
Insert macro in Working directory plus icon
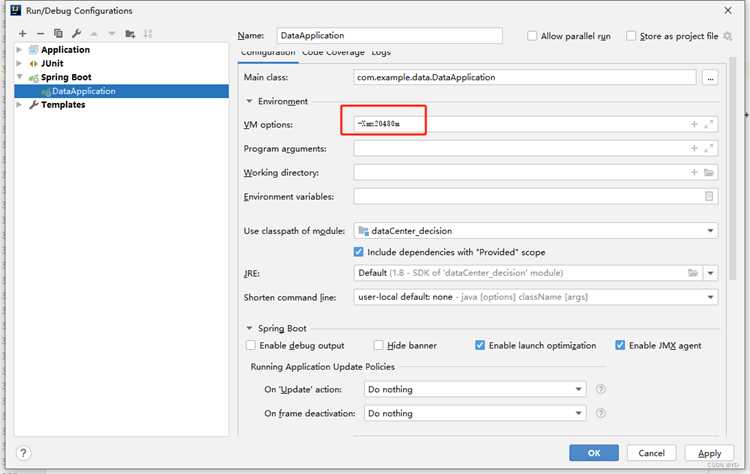(x=694, y=172)
